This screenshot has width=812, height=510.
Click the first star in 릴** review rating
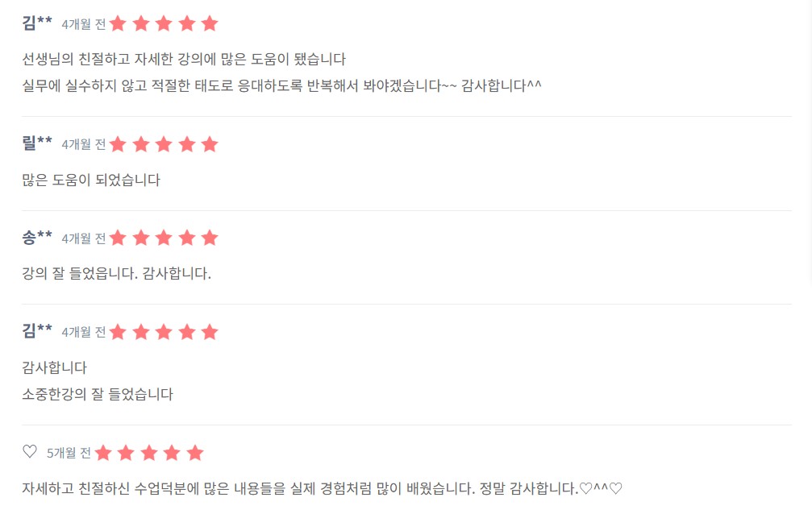tap(118, 144)
